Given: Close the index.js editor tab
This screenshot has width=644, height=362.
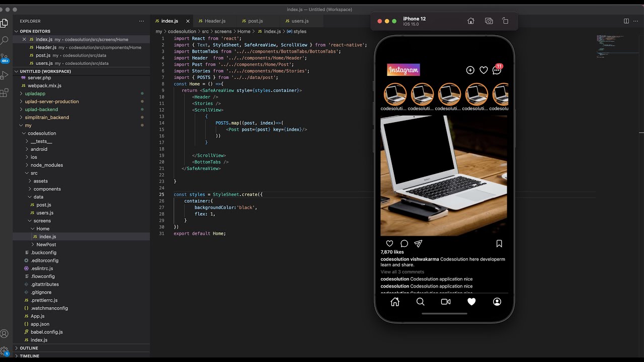Looking at the screenshot, I should click(188, 21).
